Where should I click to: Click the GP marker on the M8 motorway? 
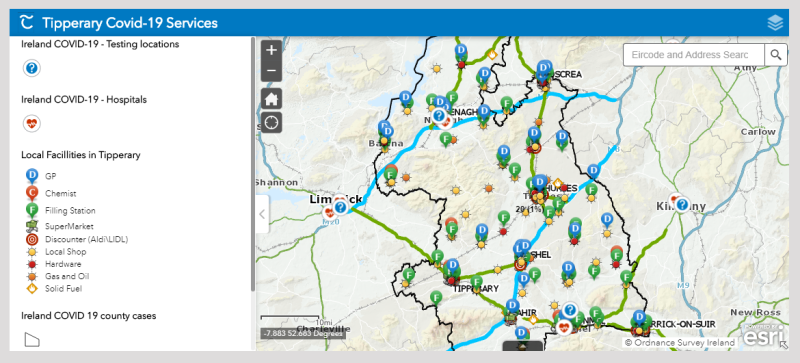coord(593,172)
